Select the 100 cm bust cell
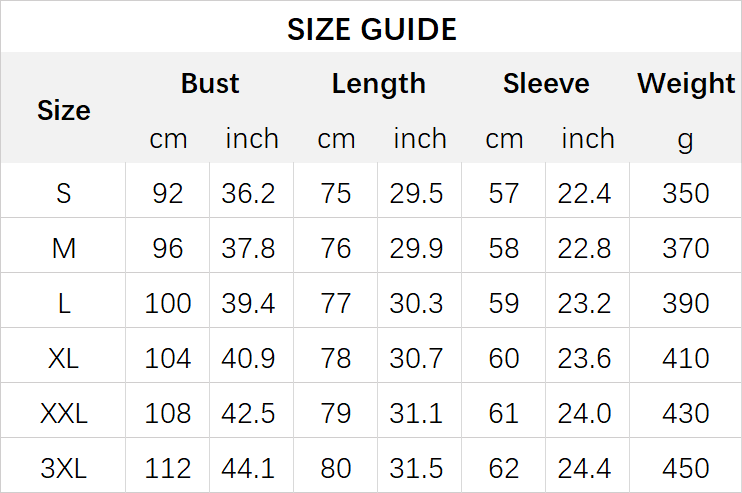The width and height of the screenshot is (742, 493). coord(168,303)
